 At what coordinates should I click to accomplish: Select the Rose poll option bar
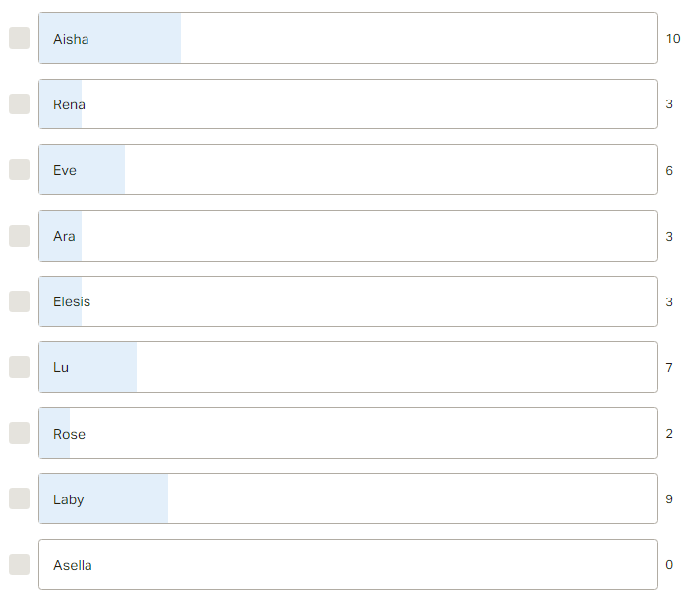tap(348, 433)
